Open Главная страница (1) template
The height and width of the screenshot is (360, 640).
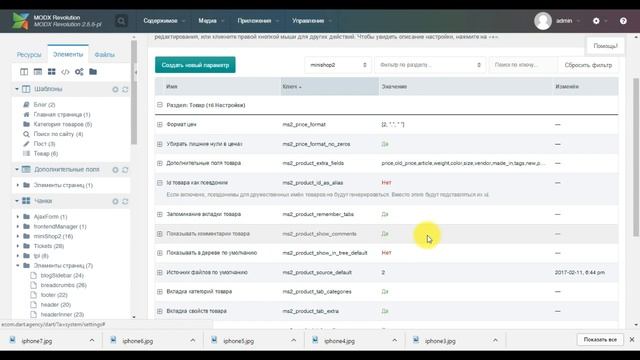[62, 115]
